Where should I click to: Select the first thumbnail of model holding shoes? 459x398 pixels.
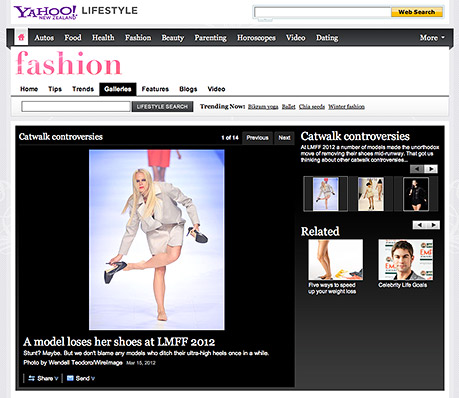tap(326, 194)
